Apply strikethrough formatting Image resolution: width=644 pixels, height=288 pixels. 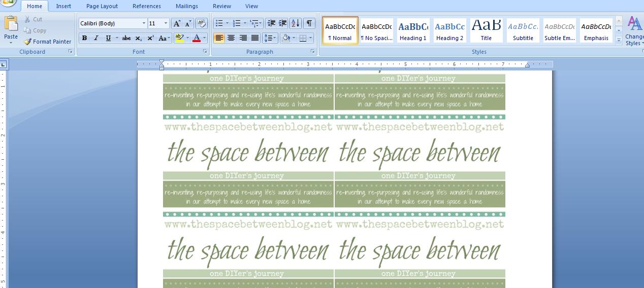tap(126, 38)
